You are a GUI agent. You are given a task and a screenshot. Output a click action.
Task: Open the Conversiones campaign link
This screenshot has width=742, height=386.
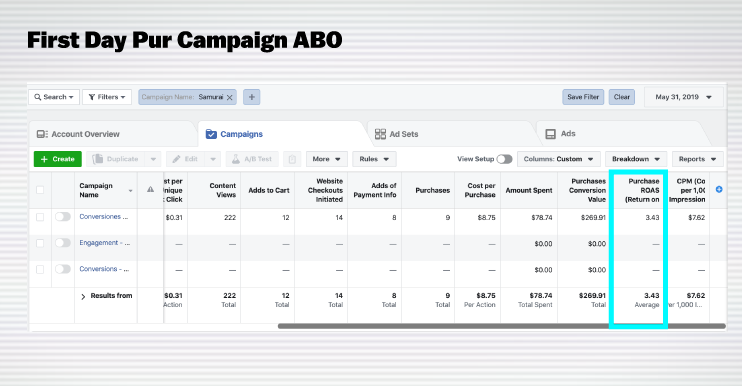point(104,217)
